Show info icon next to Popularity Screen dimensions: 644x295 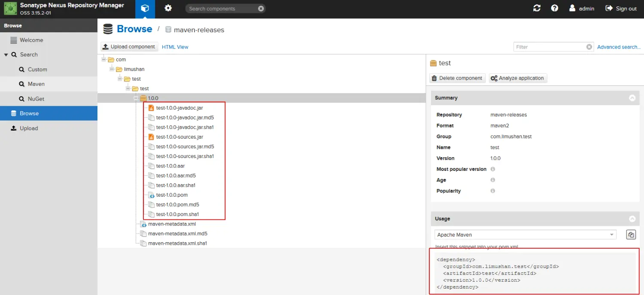(x=493, y=191)
